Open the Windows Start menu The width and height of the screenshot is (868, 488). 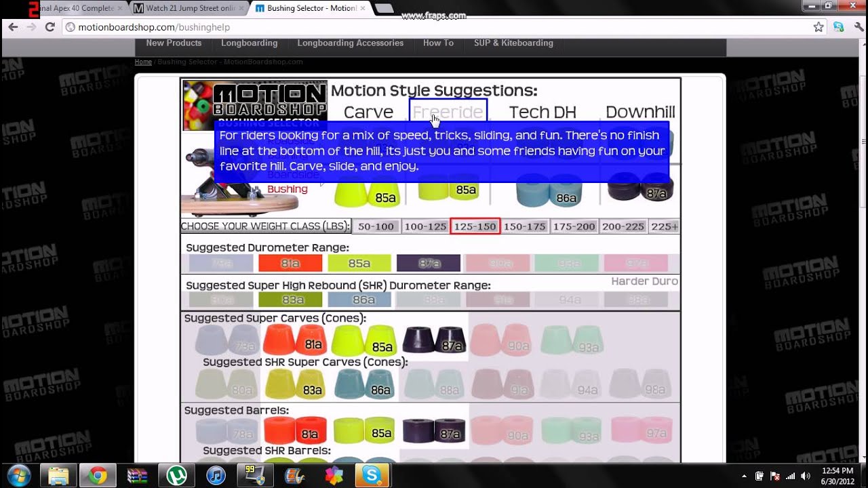click(17, 476)
